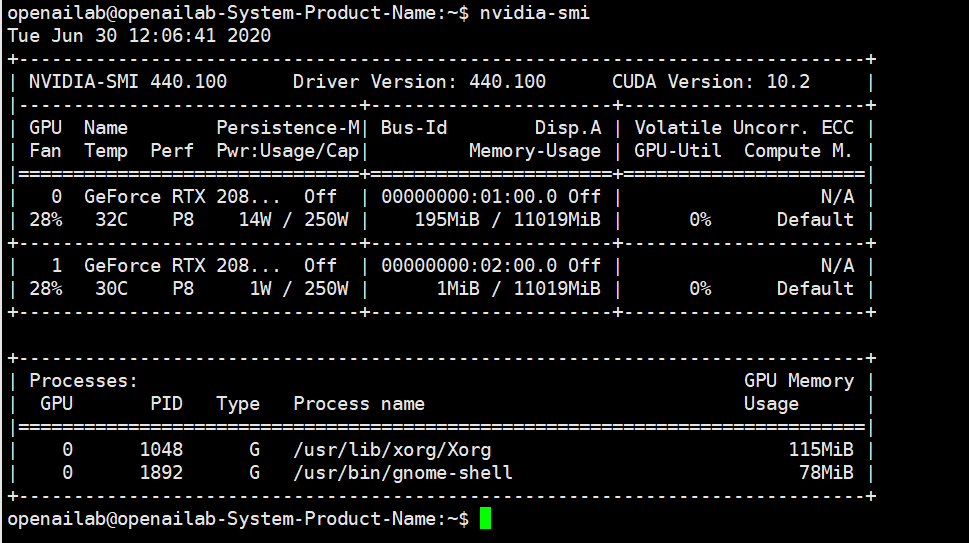Select GeForce RTX 208... name for GPU 0
Screen dimensions: 969x543
pos(182,197)
